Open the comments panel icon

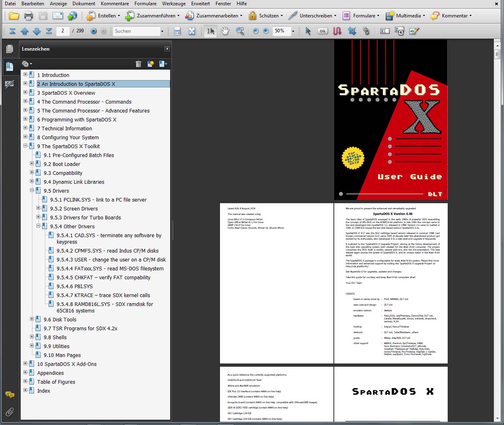click(10, 395)
